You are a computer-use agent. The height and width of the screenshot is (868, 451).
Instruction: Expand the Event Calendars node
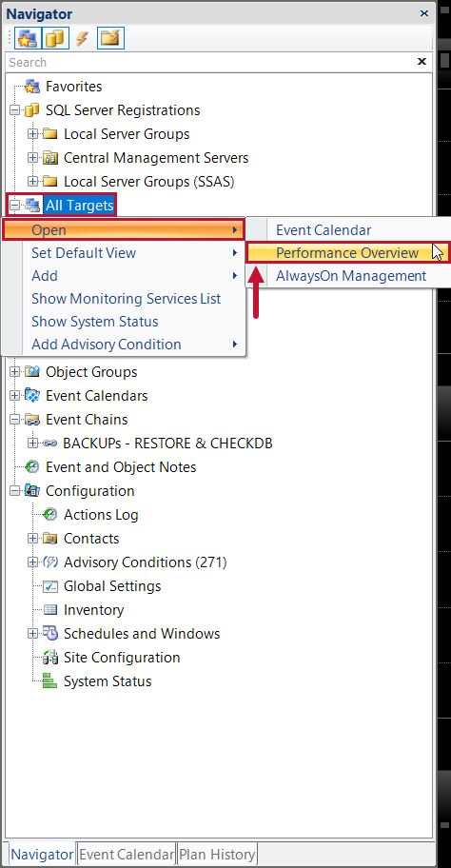15,396
